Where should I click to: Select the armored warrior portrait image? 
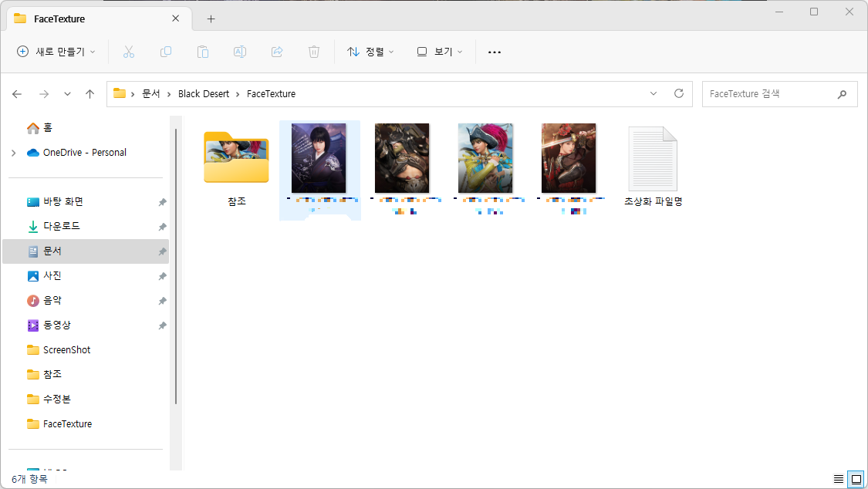click(x=402, y=158)
